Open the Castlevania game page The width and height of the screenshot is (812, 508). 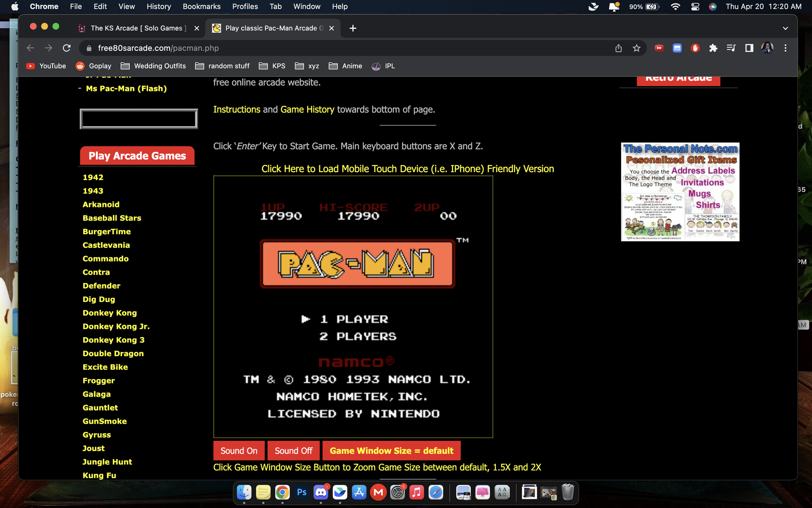[x=106, y=245]
